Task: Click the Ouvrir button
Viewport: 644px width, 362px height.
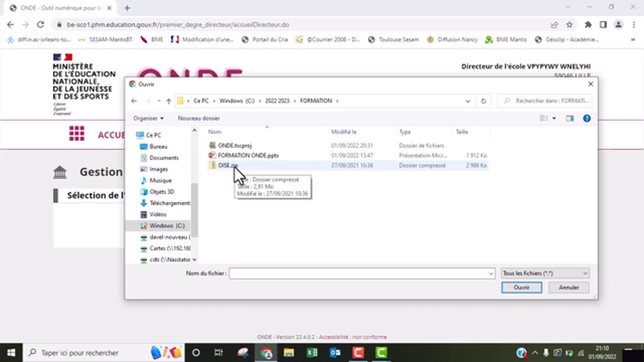Action: [521, 288]
